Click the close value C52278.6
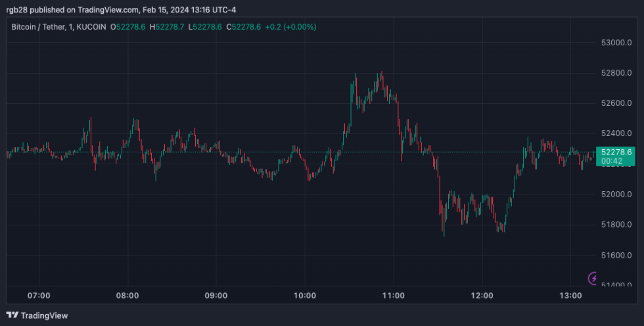Viewport: 644px width, 326px height. pyautogui.click(x=244, y=27)
